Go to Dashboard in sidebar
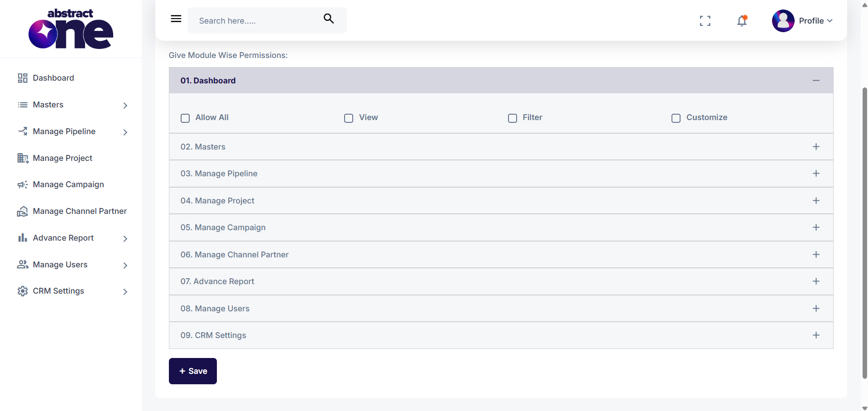The width and height of the screenshot is (868, 411). coord(53,78)
